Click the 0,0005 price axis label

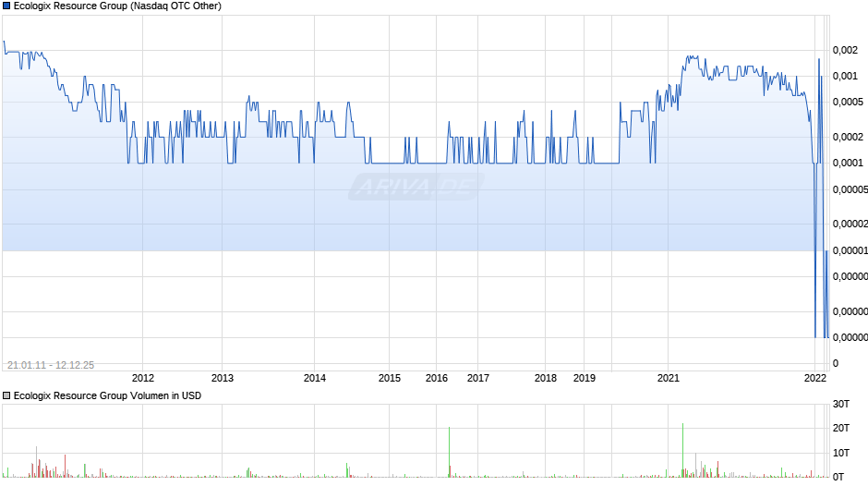(x=848, y=102)
